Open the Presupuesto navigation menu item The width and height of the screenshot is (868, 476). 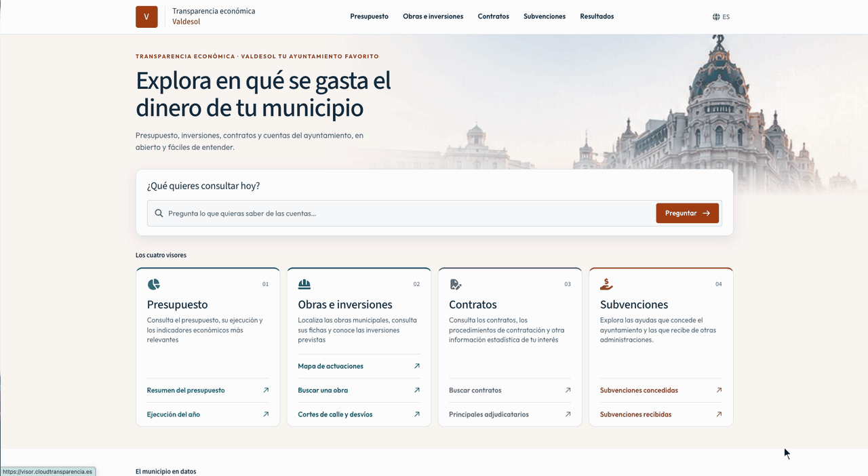tap(370, 17)
